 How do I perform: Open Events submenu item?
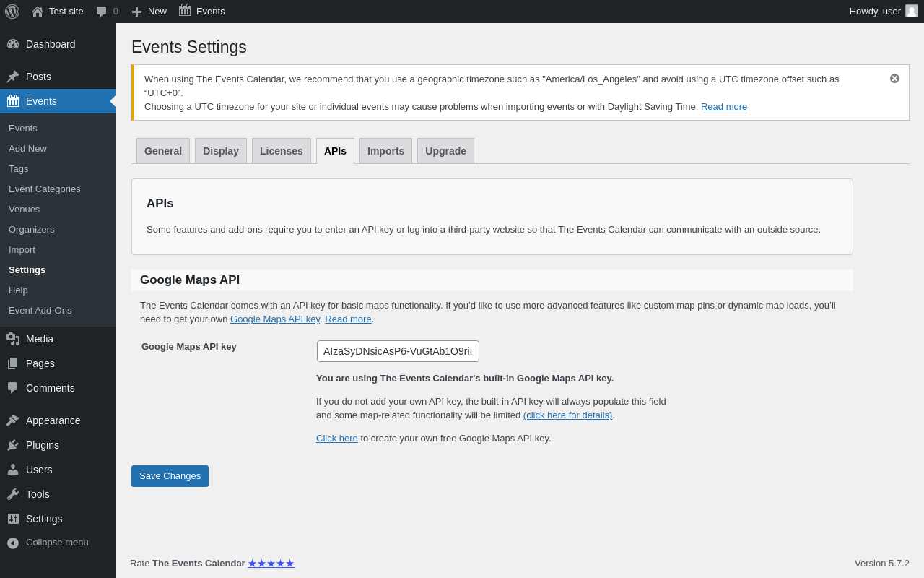23,128
